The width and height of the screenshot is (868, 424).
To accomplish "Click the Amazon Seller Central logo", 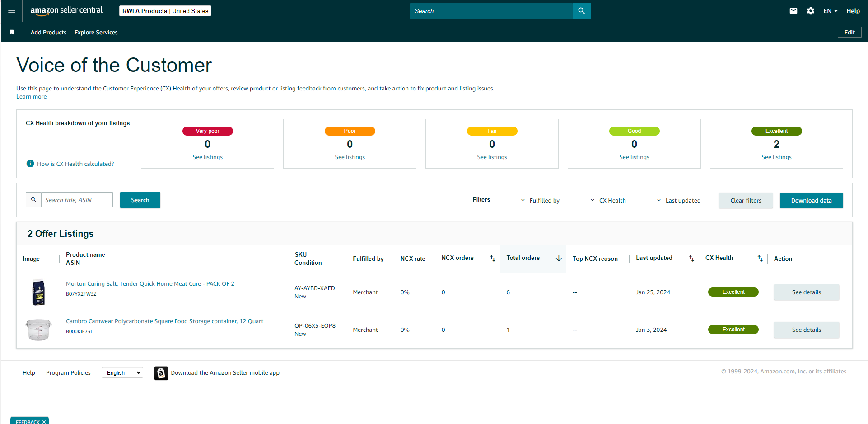I will click(x=66, y=11).
